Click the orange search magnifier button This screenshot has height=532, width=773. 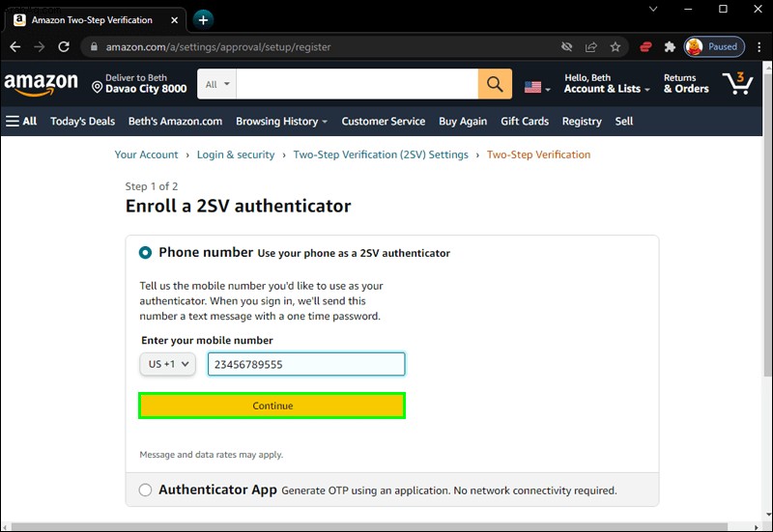tap(495, 84)
